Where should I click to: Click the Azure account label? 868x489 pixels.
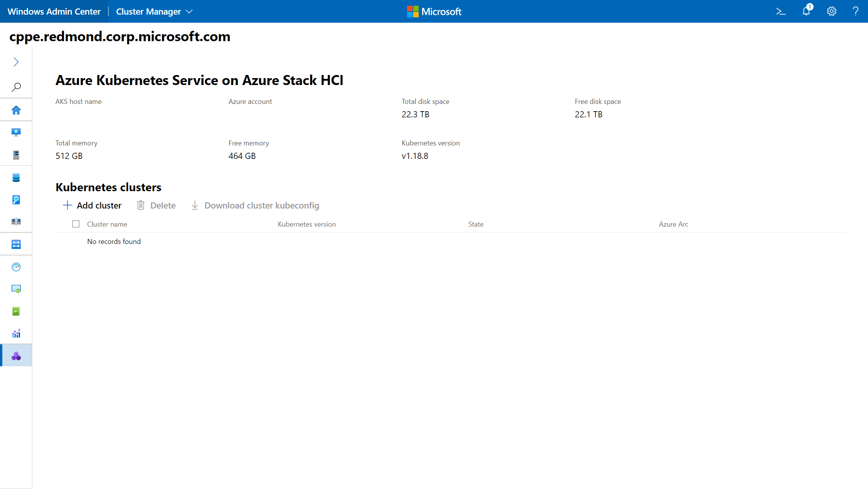pyautogui.click(x=250, y=102)
